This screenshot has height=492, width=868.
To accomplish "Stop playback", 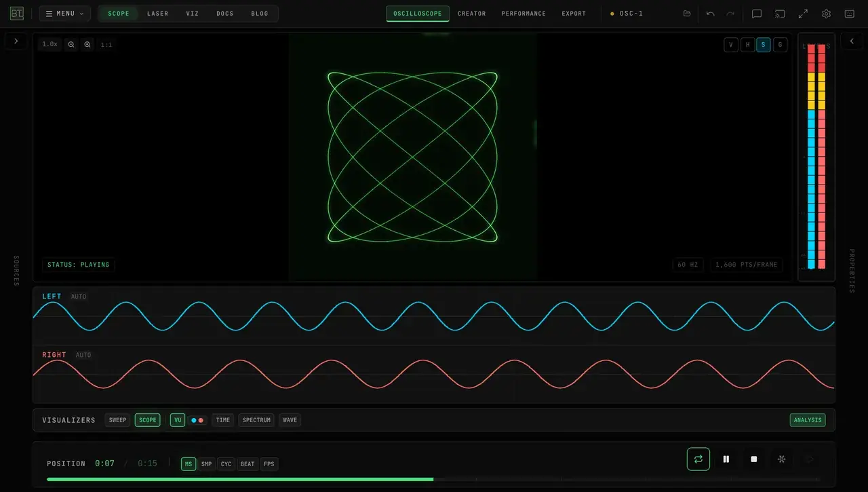I will click(754, 459).
